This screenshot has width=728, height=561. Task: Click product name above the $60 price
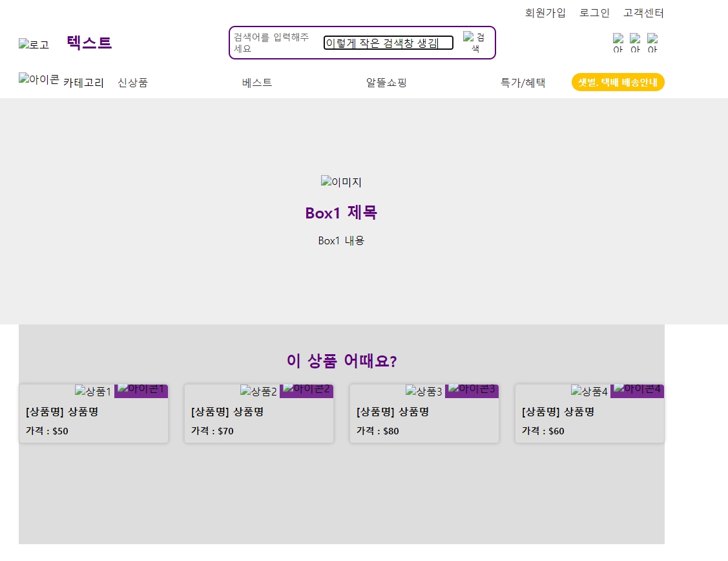[x=558, y=412]
